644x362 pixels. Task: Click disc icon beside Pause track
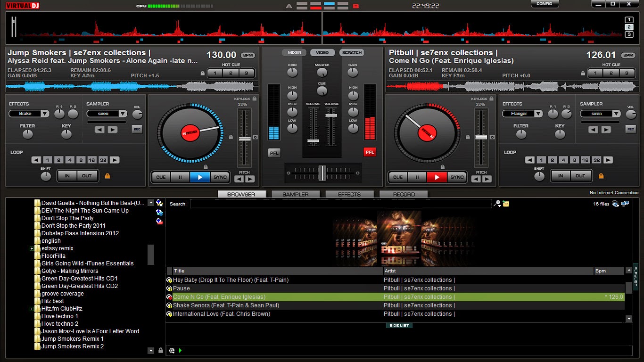tap(169, 288)
